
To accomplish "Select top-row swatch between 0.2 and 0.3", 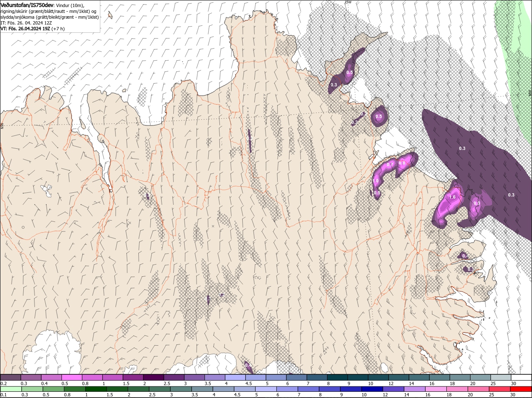I will [x=10, y=377].
